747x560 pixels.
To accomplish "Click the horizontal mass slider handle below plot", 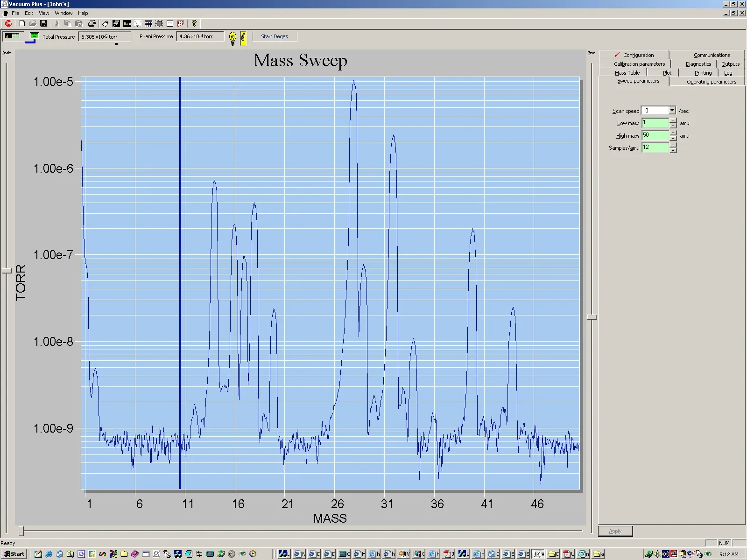I will click(x=21, y=531).
